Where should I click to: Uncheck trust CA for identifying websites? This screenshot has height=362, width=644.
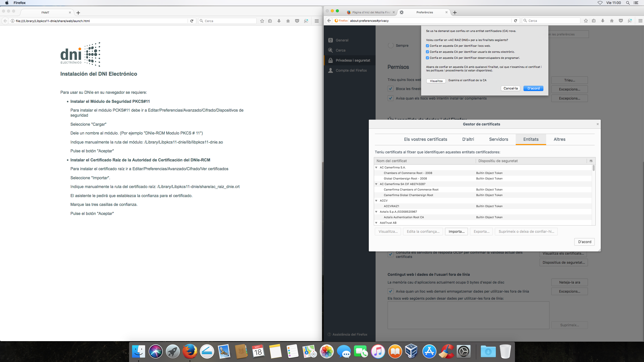pyautogui.click(x=427, y=46)
